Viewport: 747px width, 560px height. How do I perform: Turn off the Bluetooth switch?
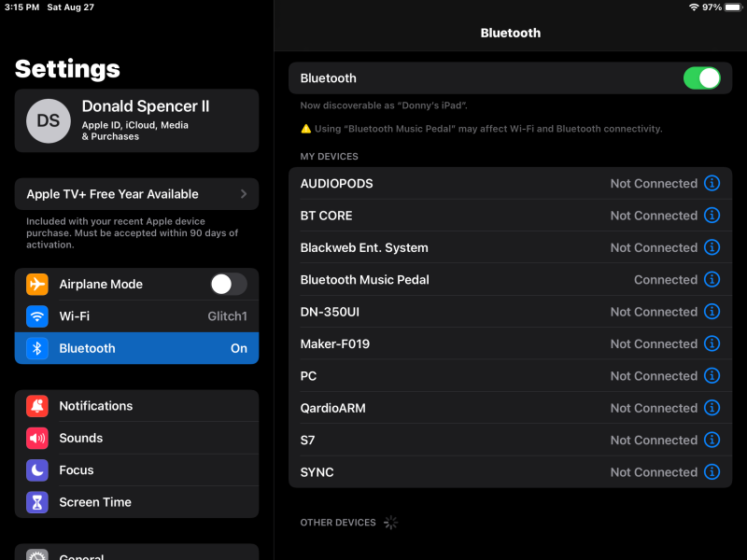tap(702, 78)
